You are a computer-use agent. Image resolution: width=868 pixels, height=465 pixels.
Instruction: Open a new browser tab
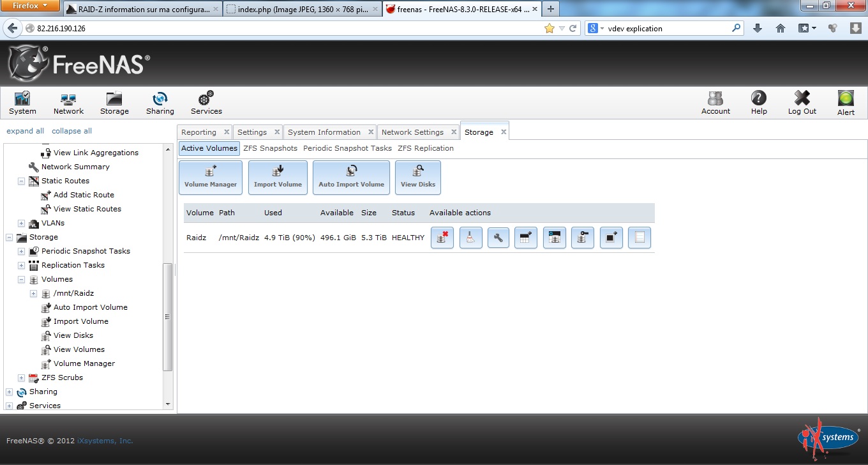tap(550, 8)
